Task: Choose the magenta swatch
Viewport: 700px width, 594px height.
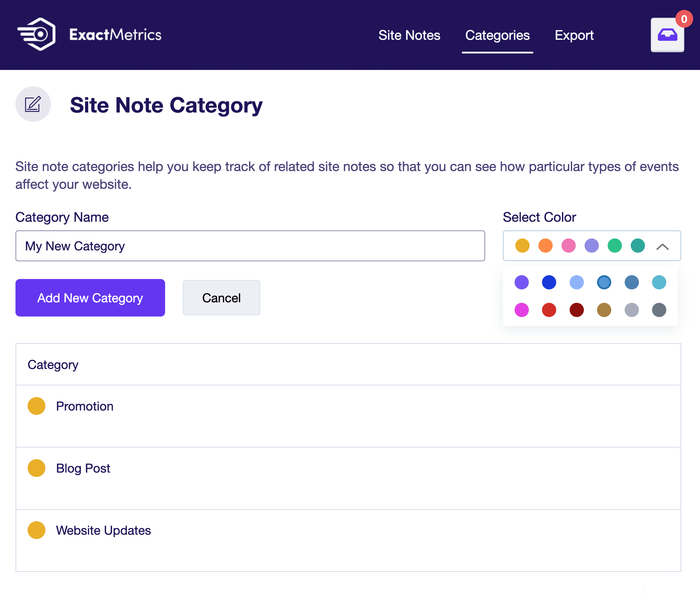Action: (522, 310)
